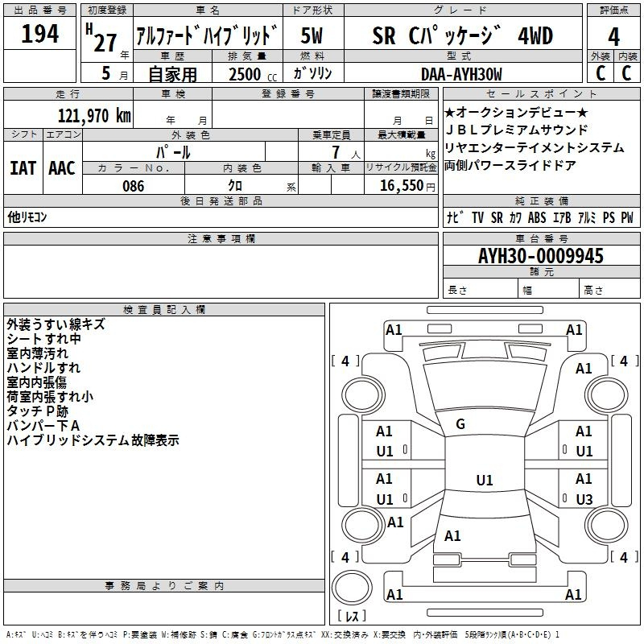This screenshot has width=644, height=644.
Task: Click door type value 5W
Action: click(312, 35)
